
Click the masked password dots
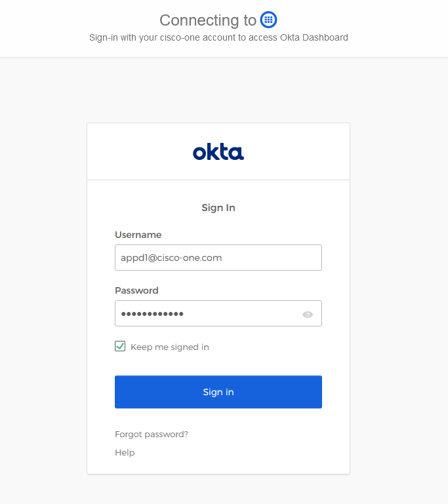coord(152,314)
